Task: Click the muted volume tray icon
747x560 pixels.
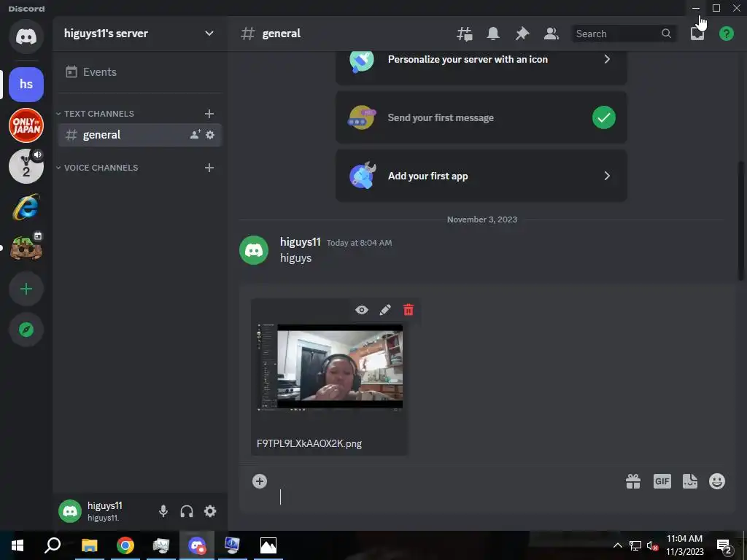Action: pos(652,546)
